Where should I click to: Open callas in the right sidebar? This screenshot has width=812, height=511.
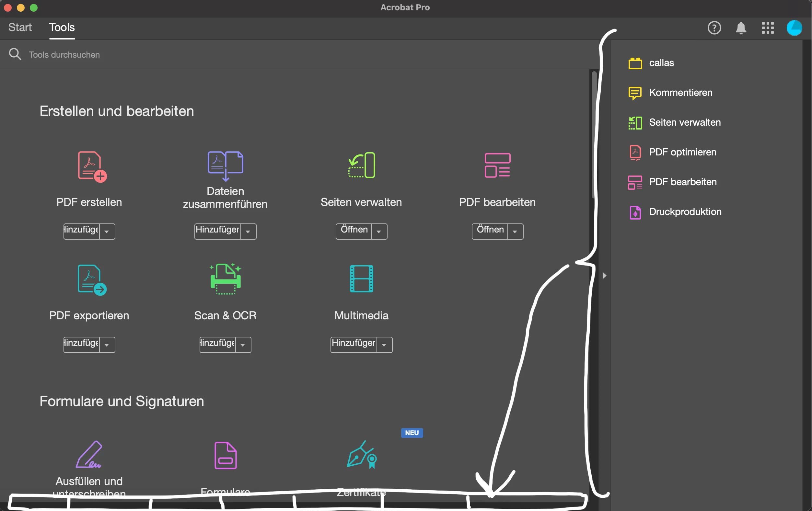click(661, 63)
